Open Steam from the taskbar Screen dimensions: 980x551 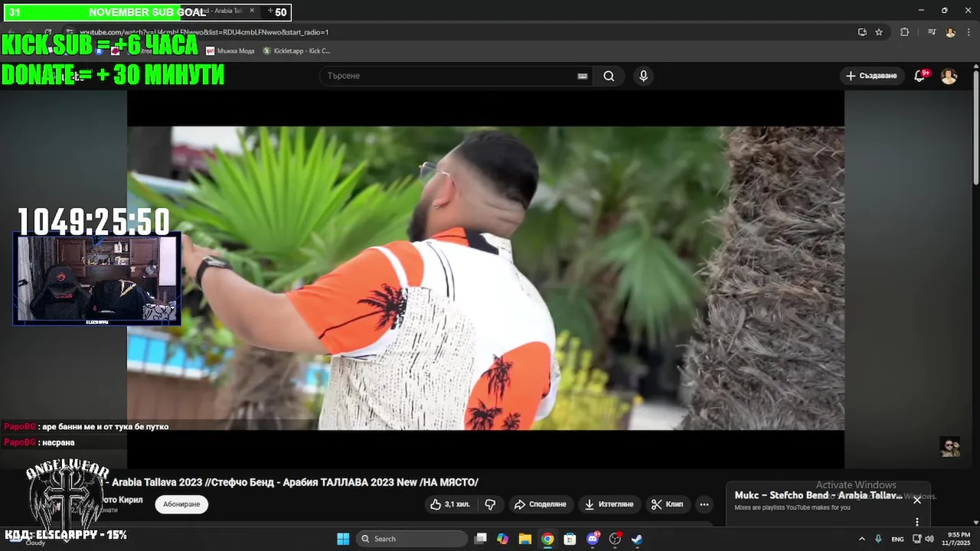(637, 539)
